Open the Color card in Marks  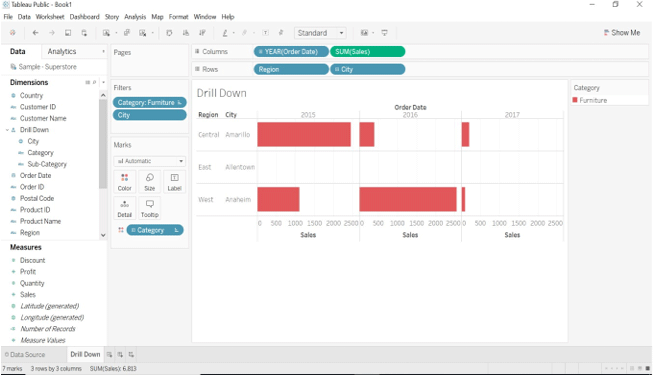coord(125,182)
